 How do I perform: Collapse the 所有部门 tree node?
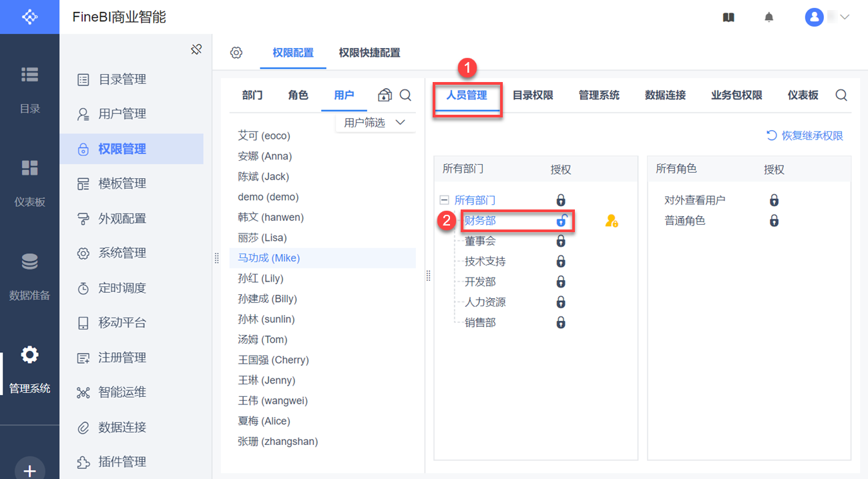pos(445,200)
